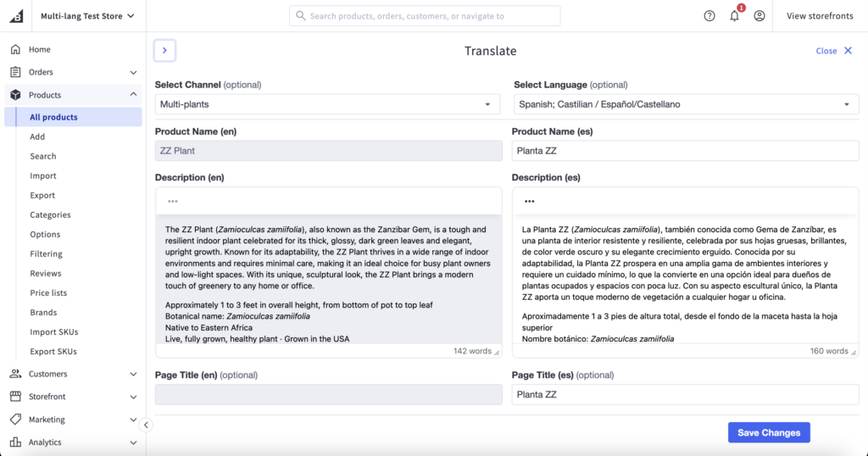Open Spanish description toolbar ellipsis
Screen dimensions: 868x456
click(x=530, y=202)
